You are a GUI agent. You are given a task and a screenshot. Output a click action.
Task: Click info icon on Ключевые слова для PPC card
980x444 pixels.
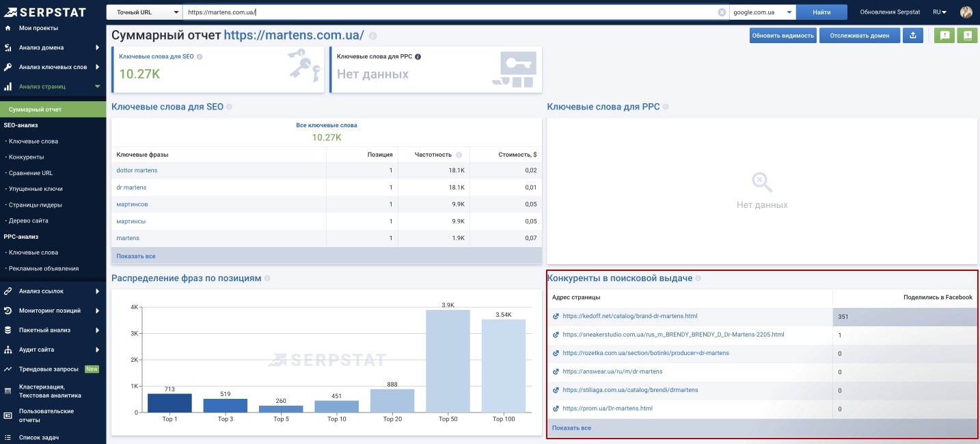point(418,57)
